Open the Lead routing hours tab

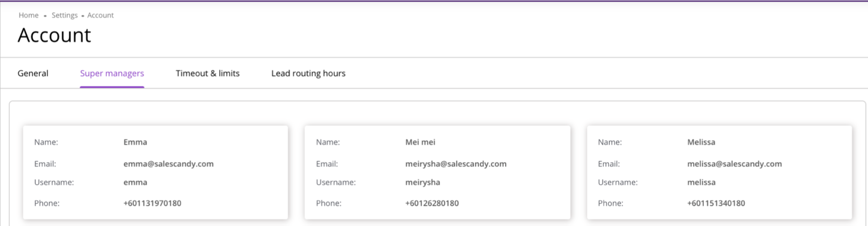click(308, 73)
